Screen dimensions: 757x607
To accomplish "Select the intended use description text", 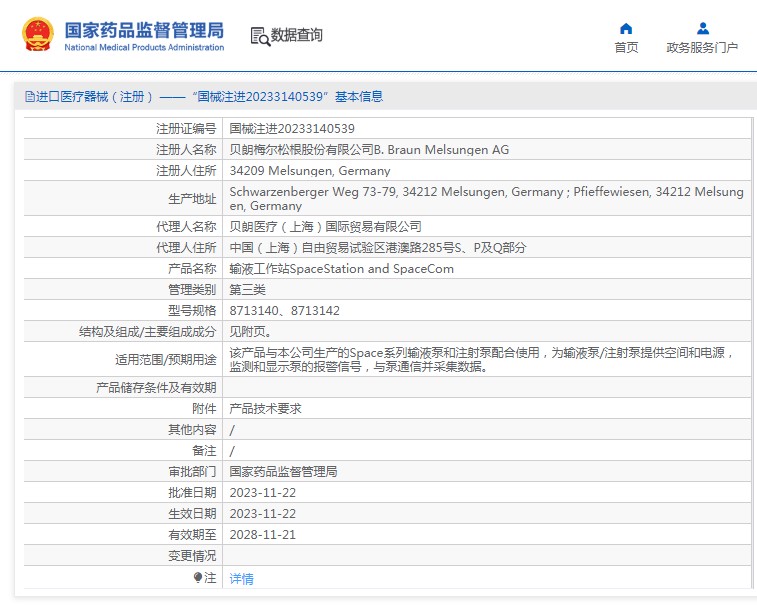I will pos(481,359).
